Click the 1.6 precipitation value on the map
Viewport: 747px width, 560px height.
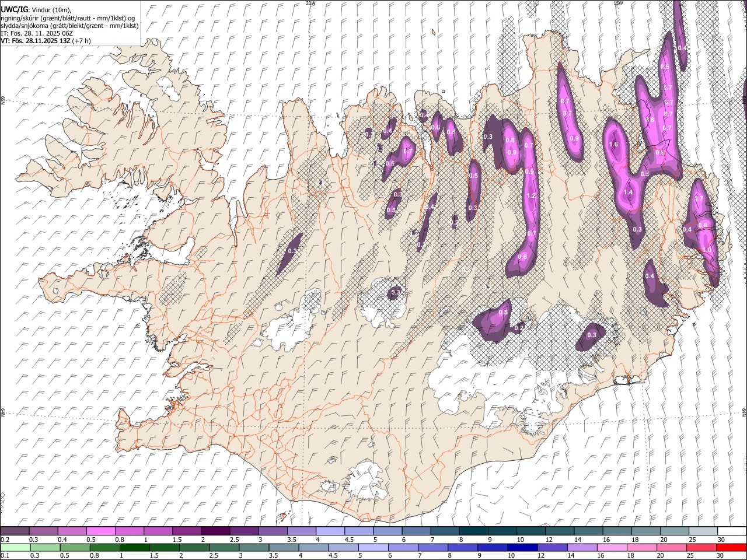point(613,145)
